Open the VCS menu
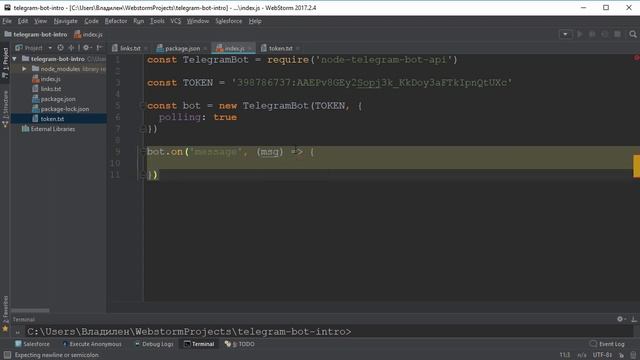Image resolution: width=640 pixels, height=360 pixels. (176, 21)
